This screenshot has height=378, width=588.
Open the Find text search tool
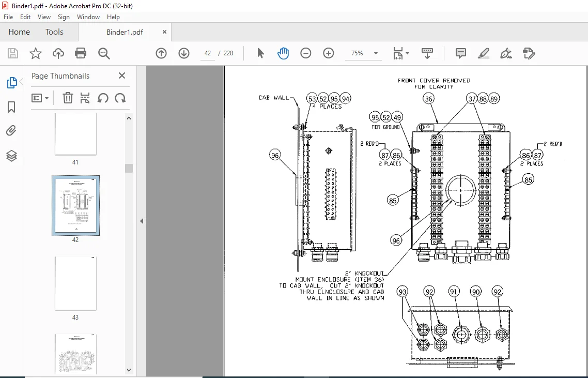click(x=104, y=53)
